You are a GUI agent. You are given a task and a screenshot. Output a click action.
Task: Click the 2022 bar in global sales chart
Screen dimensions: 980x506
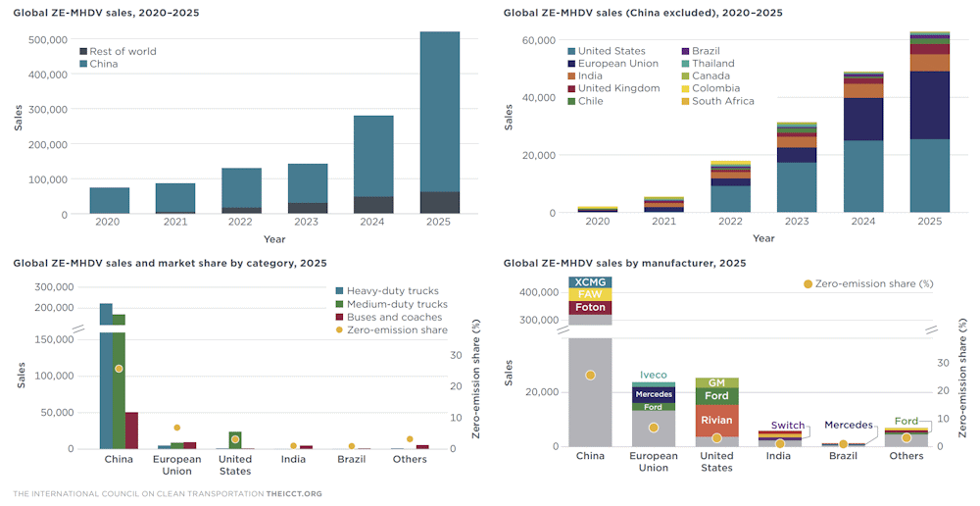pyautogui.click(x=241, y=191)
